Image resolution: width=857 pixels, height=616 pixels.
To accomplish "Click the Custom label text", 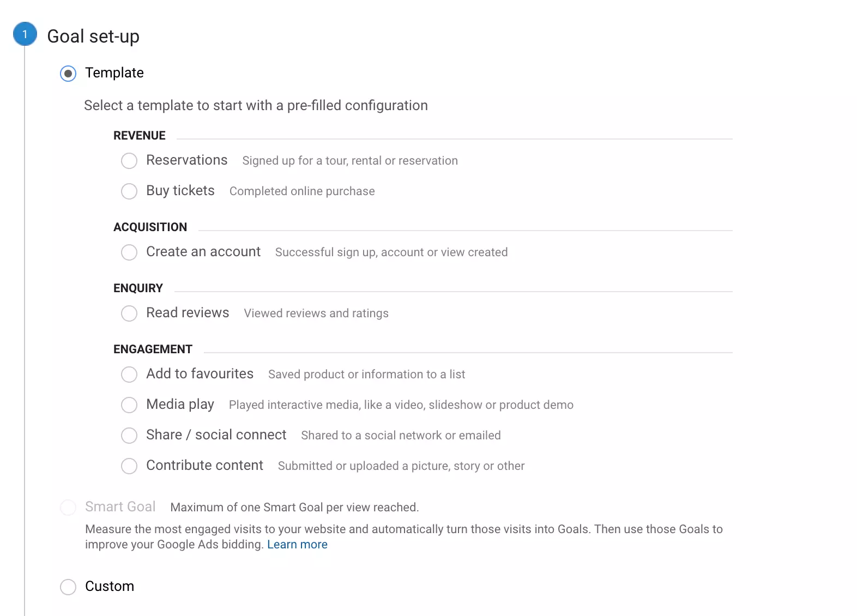I will 110,587.
